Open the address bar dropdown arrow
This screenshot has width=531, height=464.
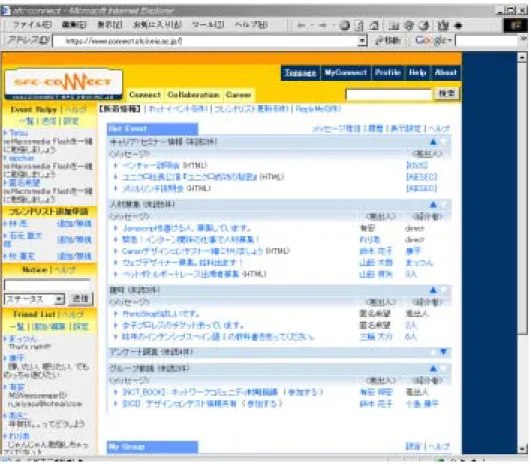click(362, 41)
